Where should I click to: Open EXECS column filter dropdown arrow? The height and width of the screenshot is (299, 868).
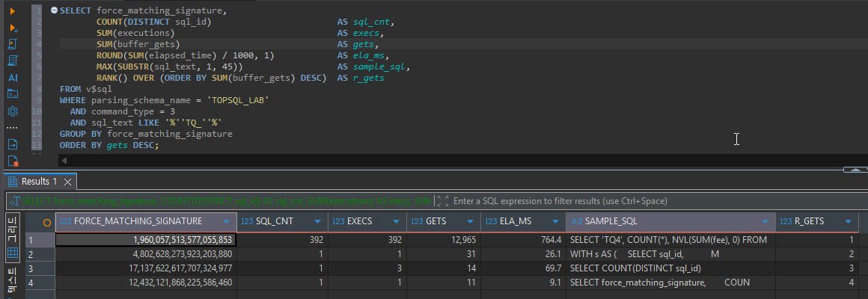(397, 221)
